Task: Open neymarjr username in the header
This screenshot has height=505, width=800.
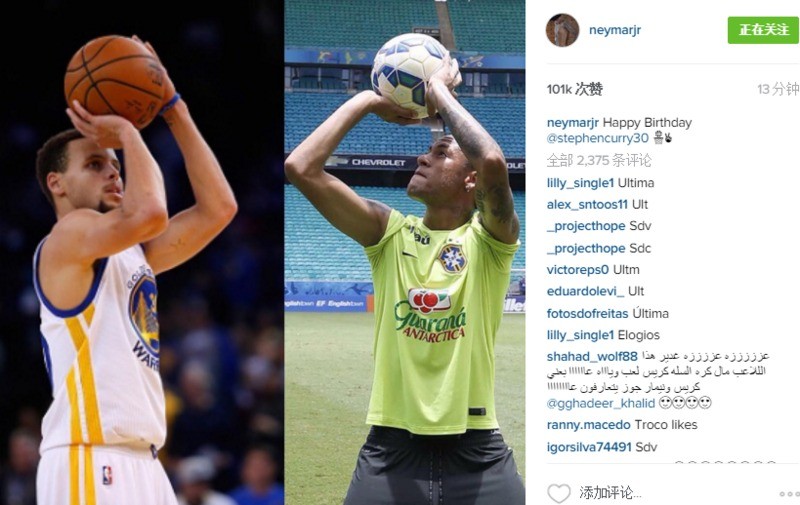Action: click(615, 30)
